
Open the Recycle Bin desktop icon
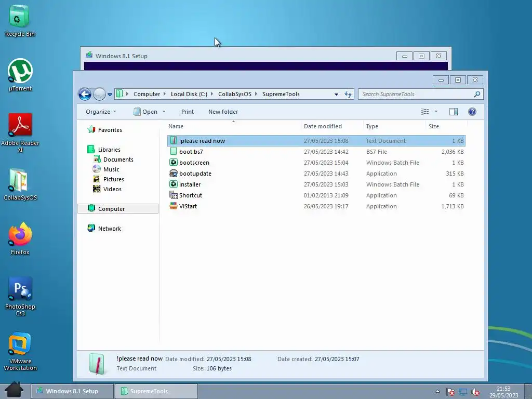tap(20, 20)
